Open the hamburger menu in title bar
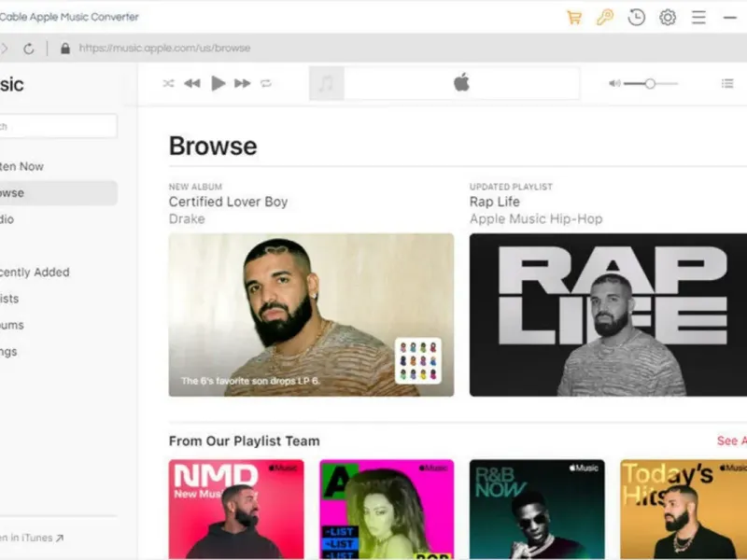The height and width of the screenshot is (560, 747). point(698,18)
